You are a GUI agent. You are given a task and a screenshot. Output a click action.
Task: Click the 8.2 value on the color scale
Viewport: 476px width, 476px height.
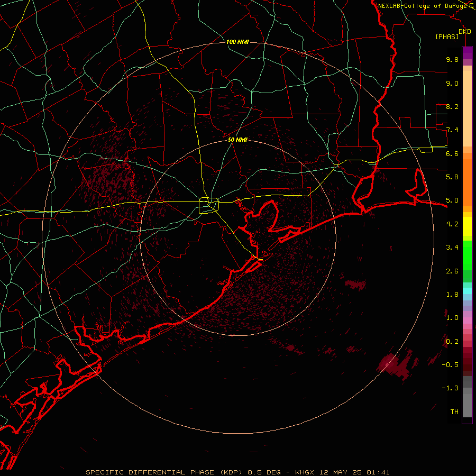point(452,106)
